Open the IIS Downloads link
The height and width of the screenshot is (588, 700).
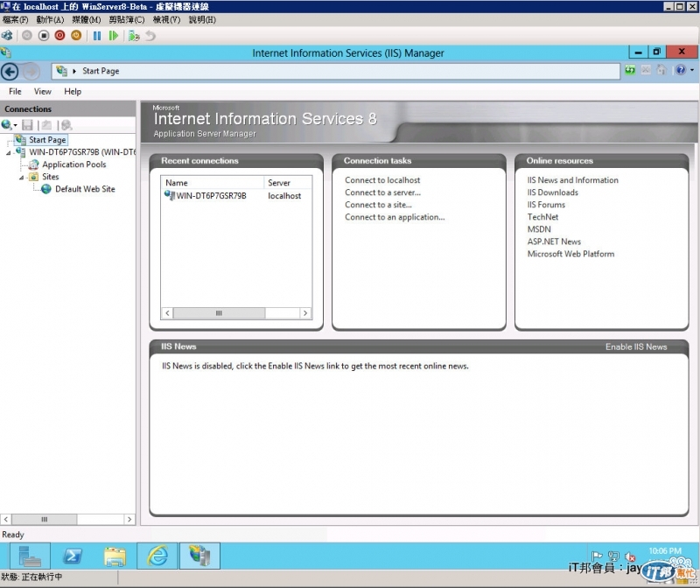pos(553,192)
